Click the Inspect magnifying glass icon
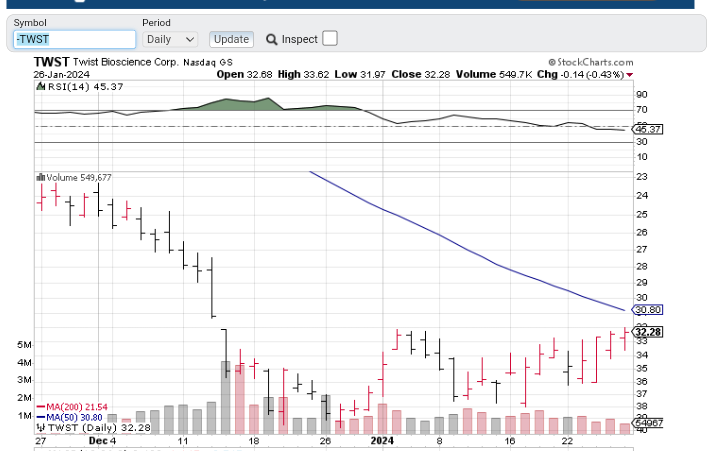This screenshot has height=451, width=720. coord(271,40)
